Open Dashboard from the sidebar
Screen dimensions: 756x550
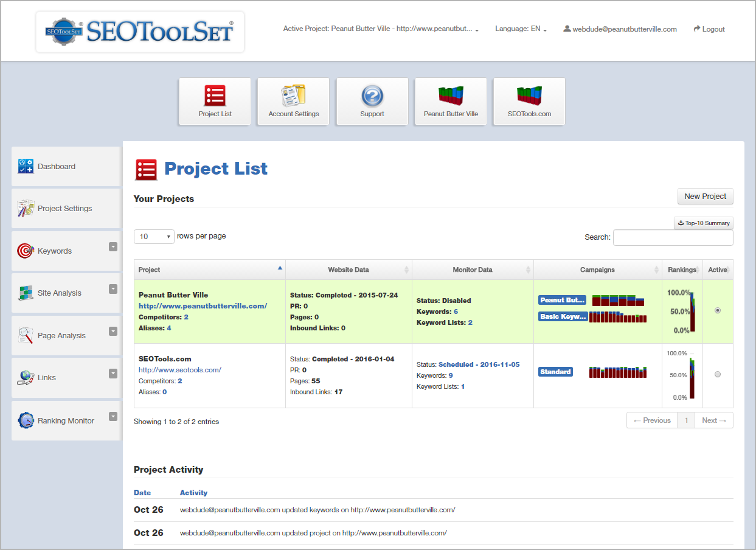pyautogui.click(x=66, y=166)
